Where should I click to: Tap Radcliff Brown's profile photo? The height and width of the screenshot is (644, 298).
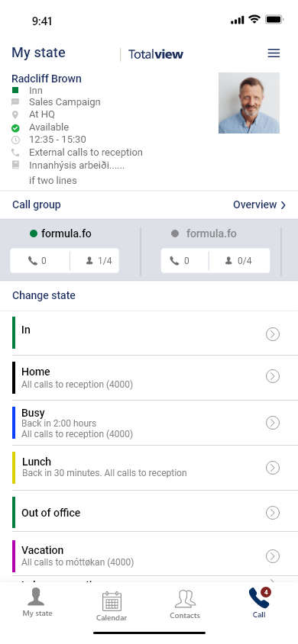tap(249, 103)
